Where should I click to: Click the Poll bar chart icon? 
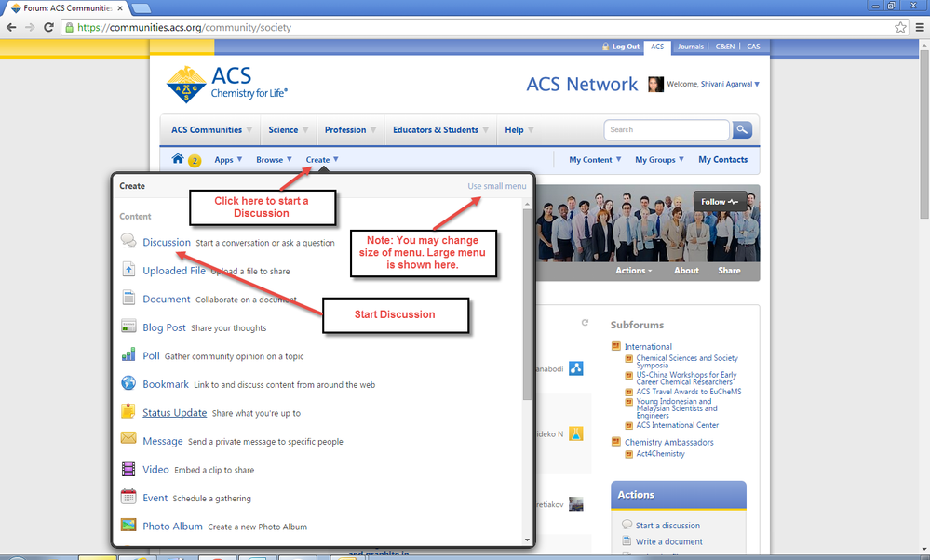[x=128, y=355]
